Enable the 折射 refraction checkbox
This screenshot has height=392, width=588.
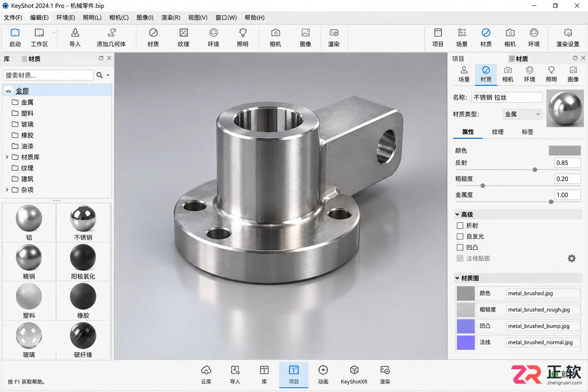click(460, 225)
